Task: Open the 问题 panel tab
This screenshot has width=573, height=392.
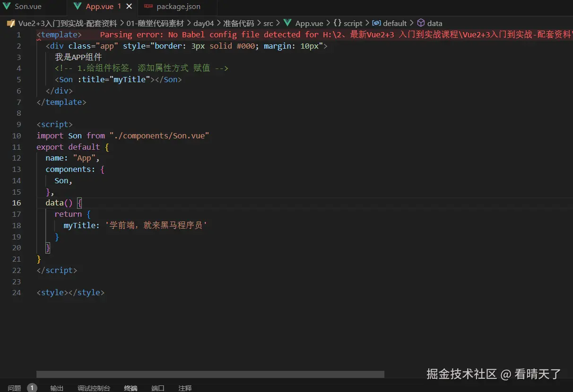Action: 14,388
